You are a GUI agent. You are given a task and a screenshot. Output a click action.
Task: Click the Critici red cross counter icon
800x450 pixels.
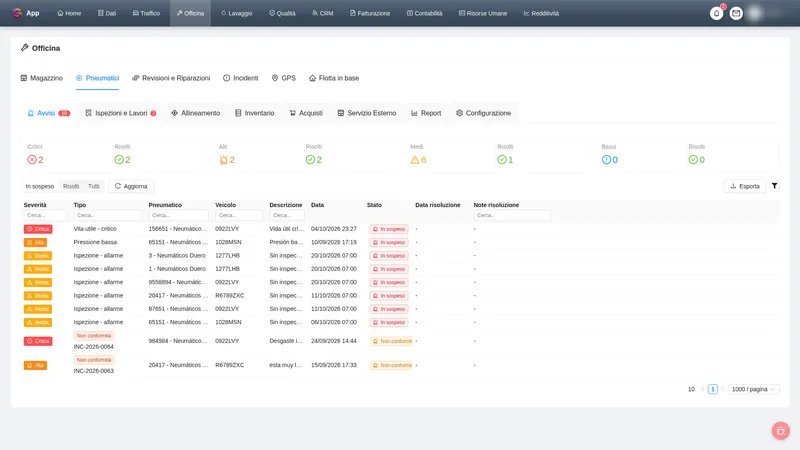[32, 160]
